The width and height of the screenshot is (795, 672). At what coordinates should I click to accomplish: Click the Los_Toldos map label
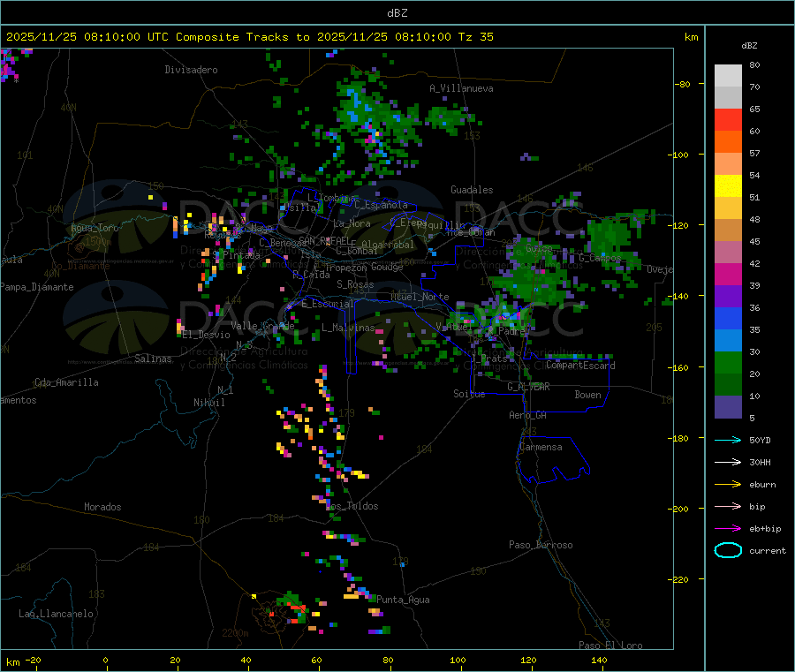pyautogui.click(x=352, y=506)
